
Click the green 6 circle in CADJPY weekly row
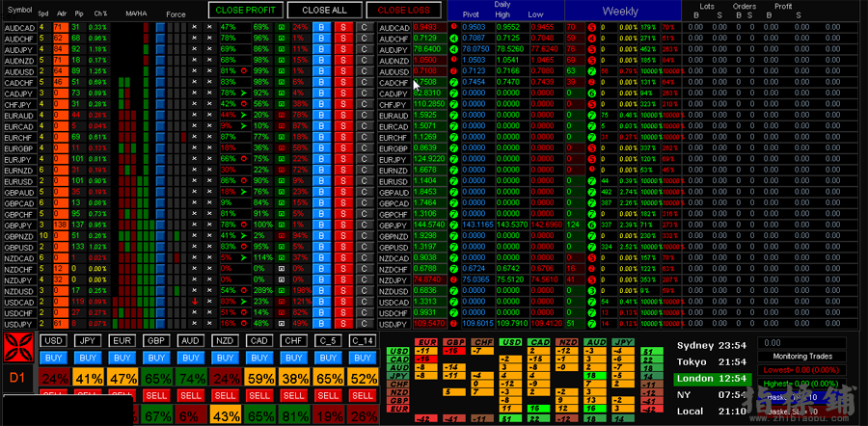tap(592, 93)
